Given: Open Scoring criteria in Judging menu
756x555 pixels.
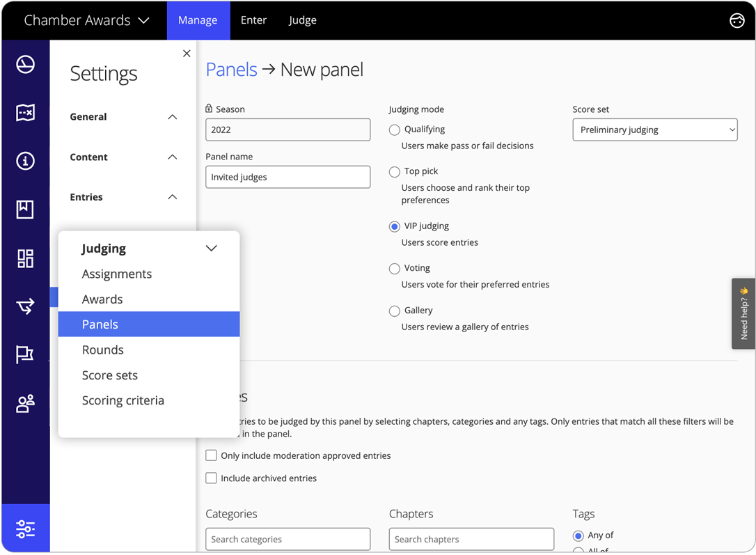Looking at the screenshot, I should pos(123,400).
